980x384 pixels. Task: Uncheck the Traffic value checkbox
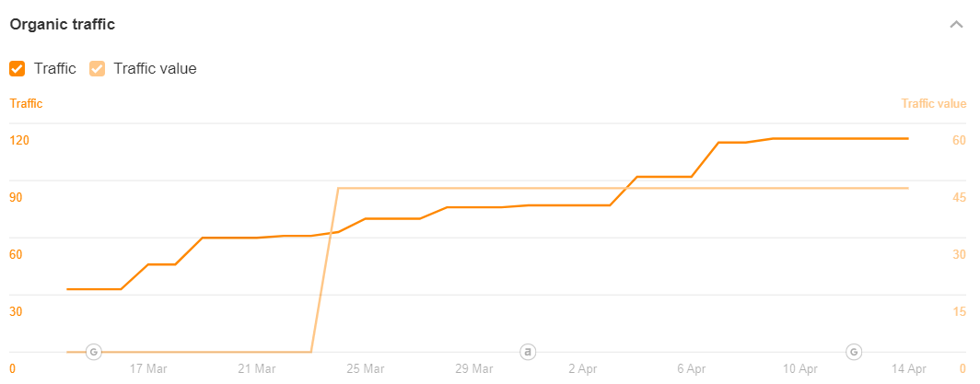(97, 68)
